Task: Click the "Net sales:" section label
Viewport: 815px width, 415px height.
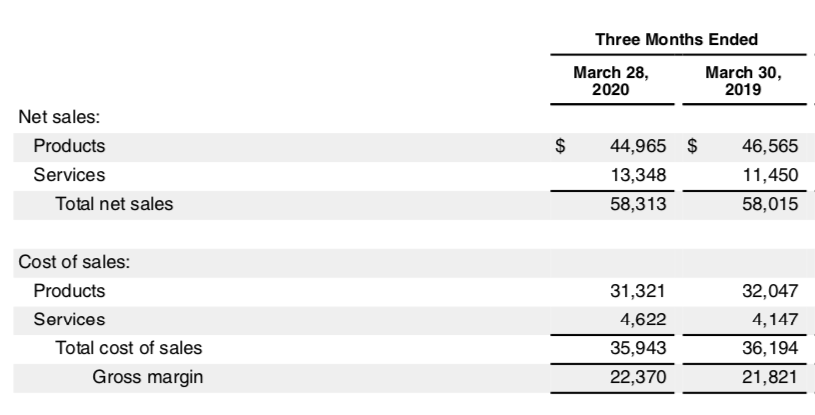Action: 55,117
